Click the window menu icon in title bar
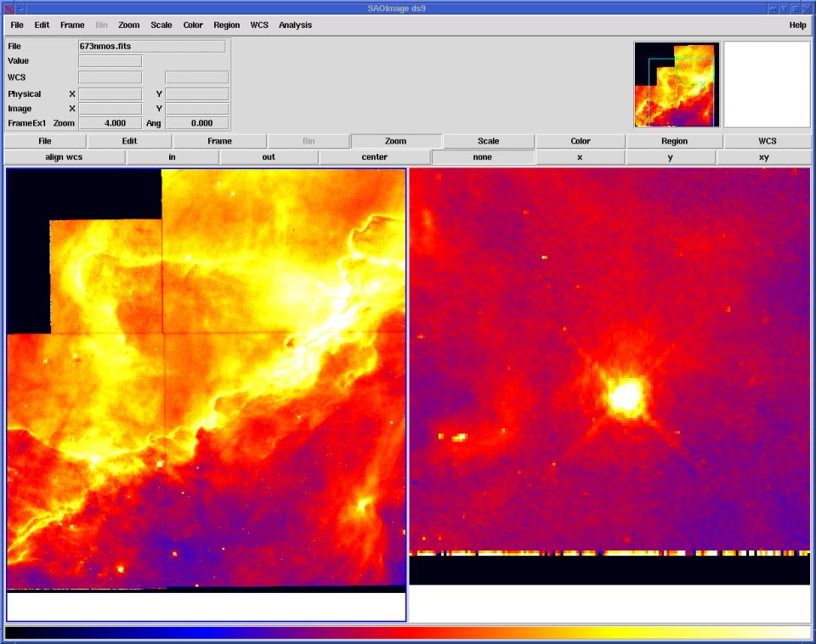Screen dimensions: 816x644 click(x=8, y=8)
